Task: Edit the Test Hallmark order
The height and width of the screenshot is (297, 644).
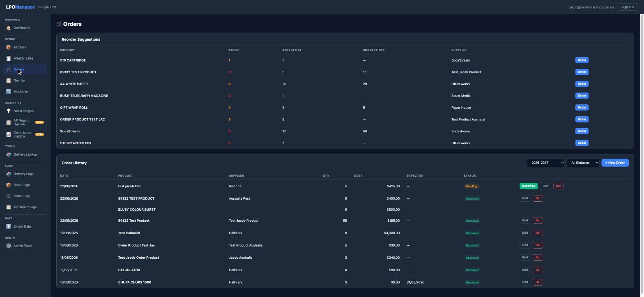Action: click(525, 233)
